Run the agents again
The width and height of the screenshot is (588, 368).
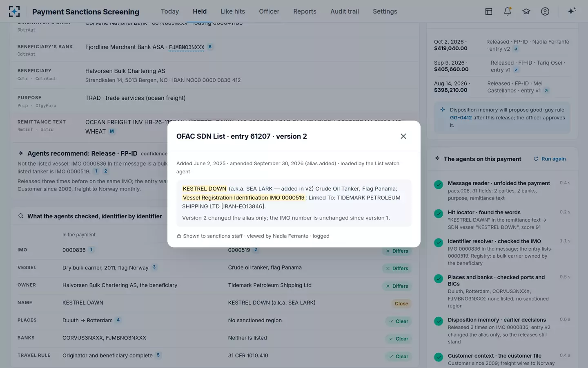point(550,159)
